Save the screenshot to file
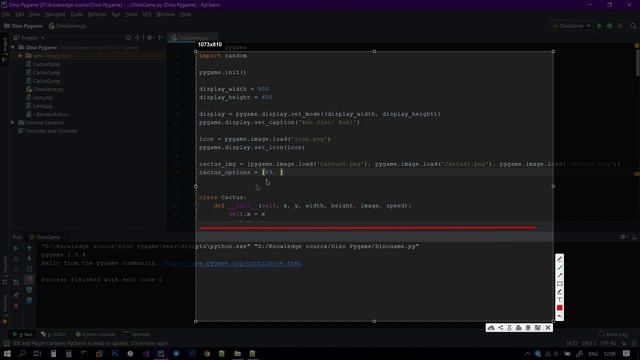Screen dimensions: 640x360 coord(538,328)
